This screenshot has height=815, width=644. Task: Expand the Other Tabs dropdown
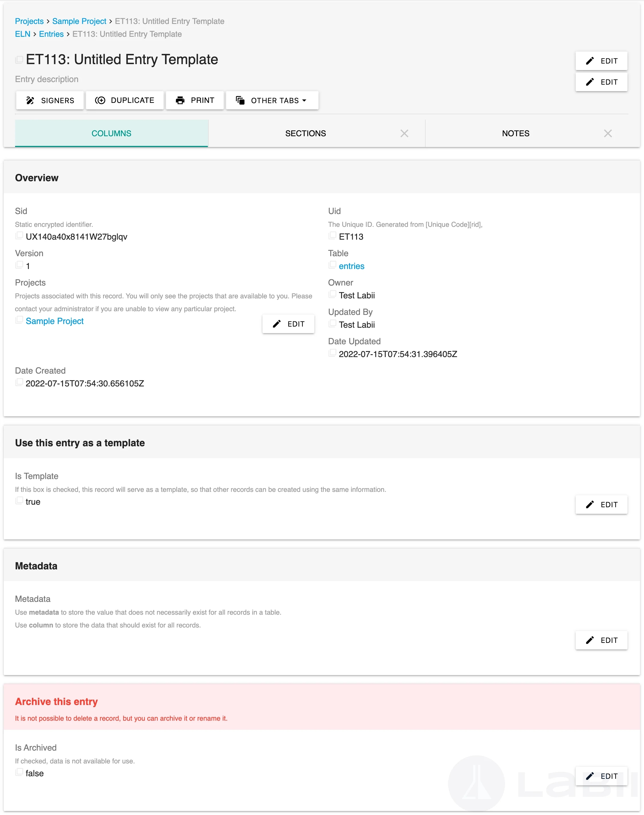click(x=272, y=100)
